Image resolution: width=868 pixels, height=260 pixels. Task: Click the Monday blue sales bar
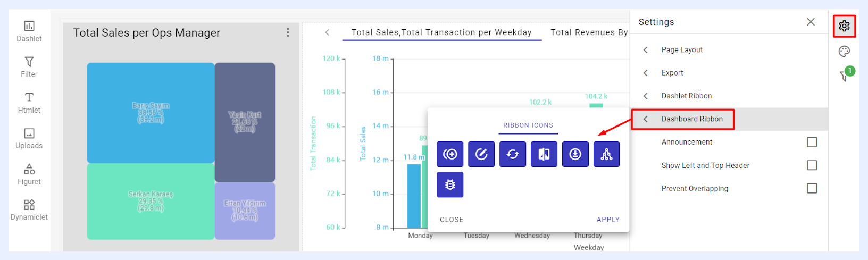(x=414, y=196)
